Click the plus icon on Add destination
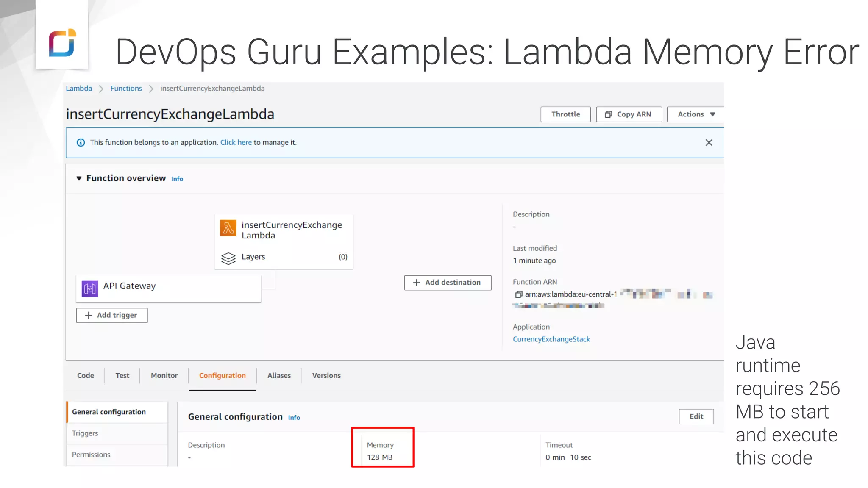Viewport: 868px width, 488px height. tap(416, 283)
